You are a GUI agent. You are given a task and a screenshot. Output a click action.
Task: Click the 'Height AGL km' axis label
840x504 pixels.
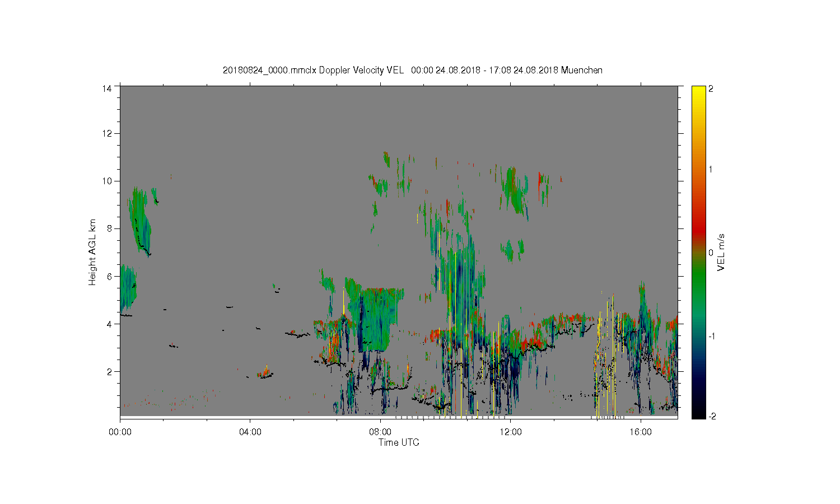pos(92,252)
